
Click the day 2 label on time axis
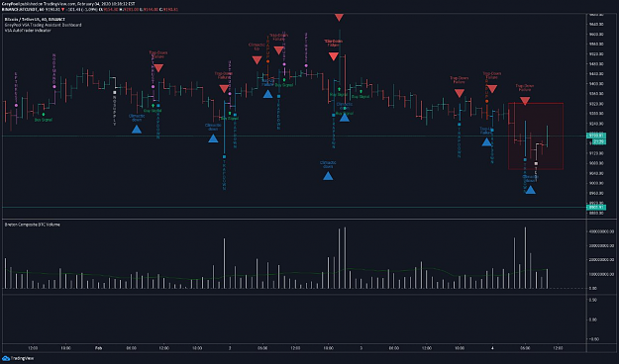click(230, 348)
